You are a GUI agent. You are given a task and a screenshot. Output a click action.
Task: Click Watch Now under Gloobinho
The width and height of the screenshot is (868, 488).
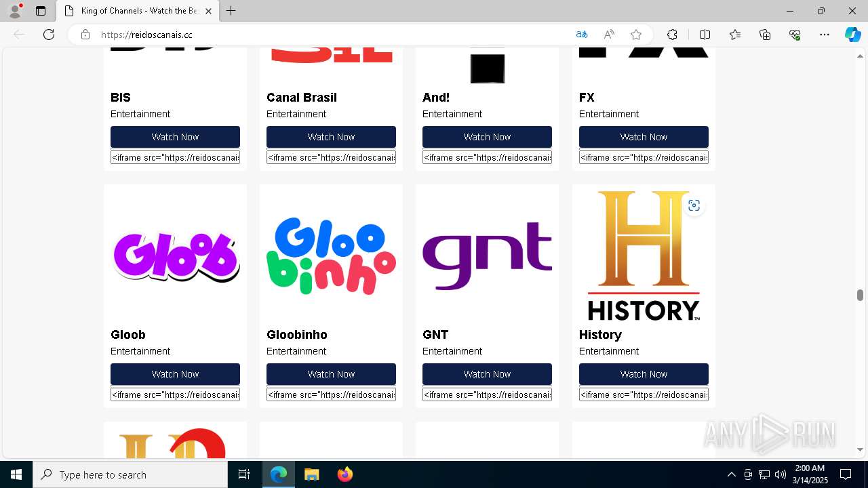point(331,374)
